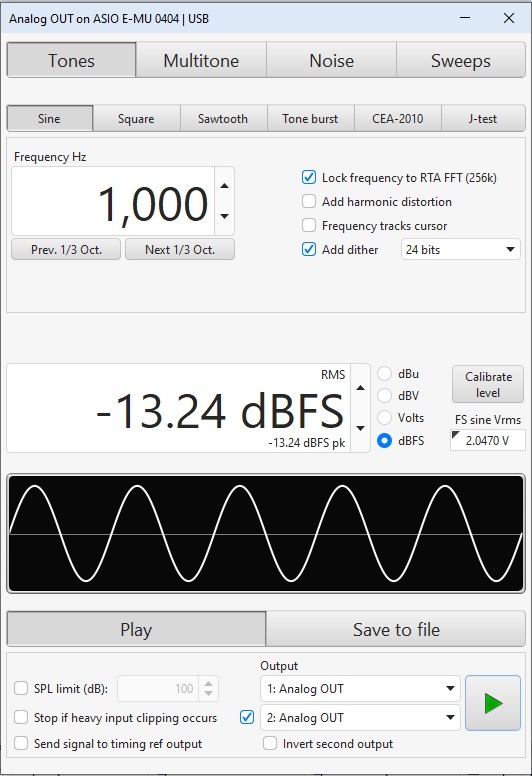Enable the SPL limit checkbox

[21, 688]
